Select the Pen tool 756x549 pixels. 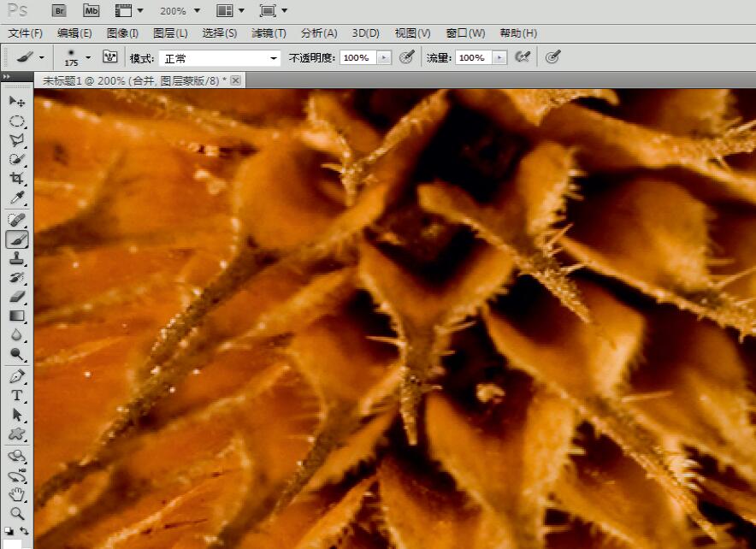[x=17, y=376]
